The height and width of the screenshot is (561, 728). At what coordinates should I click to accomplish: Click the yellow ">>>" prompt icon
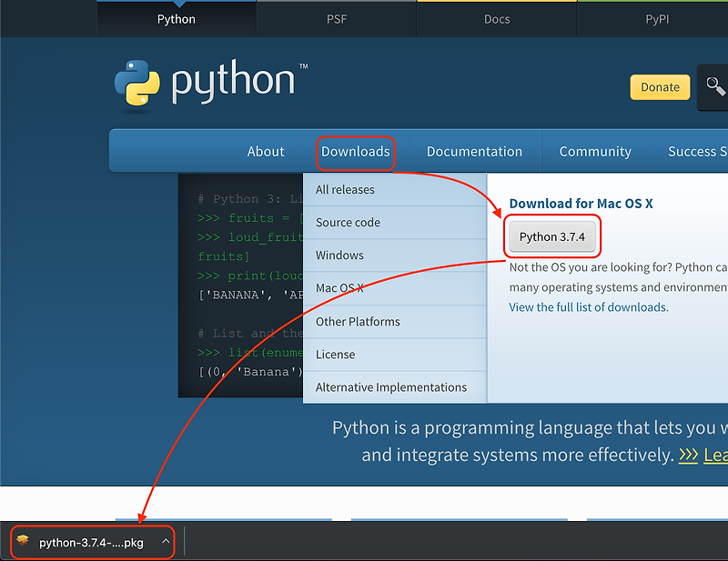[689, 455]
